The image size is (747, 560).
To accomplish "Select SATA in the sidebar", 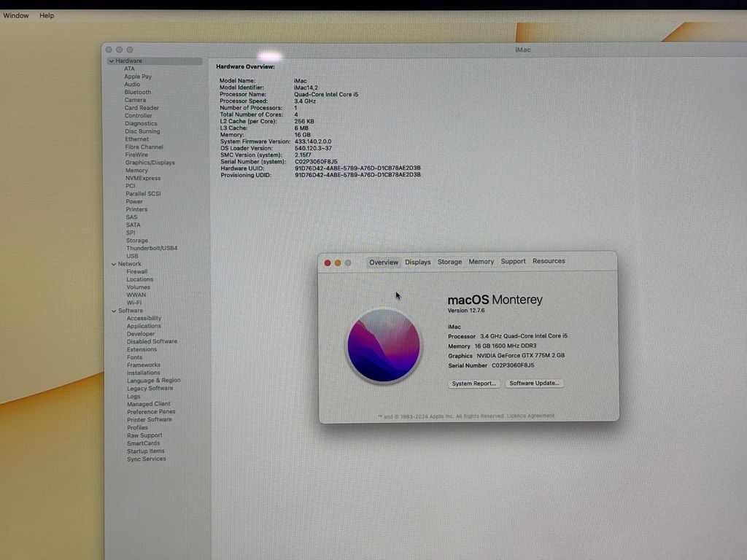I will (133, 225).
